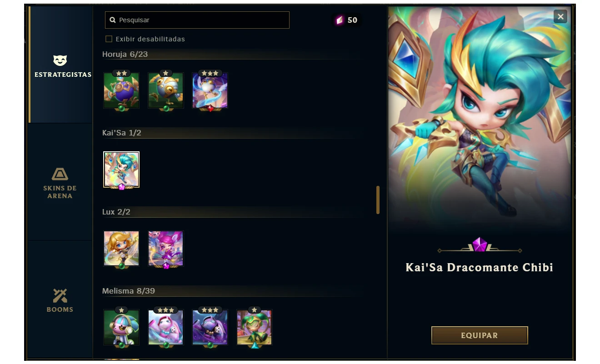Select the pink-haired Lux chibi thumbnail
600x364 pixels.
coord(166,249)
